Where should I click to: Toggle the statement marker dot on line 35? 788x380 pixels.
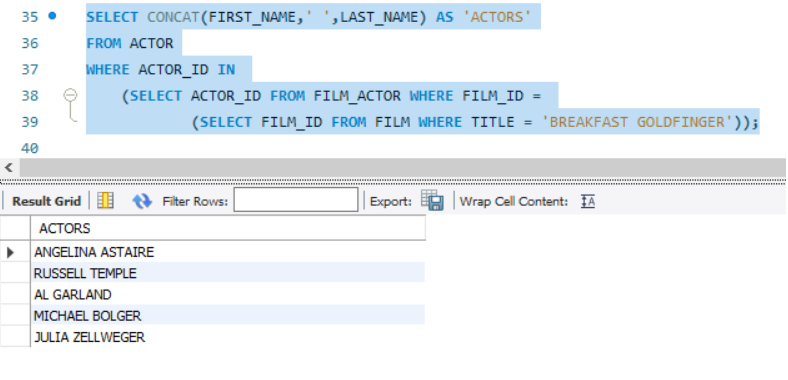coord(52,16)
